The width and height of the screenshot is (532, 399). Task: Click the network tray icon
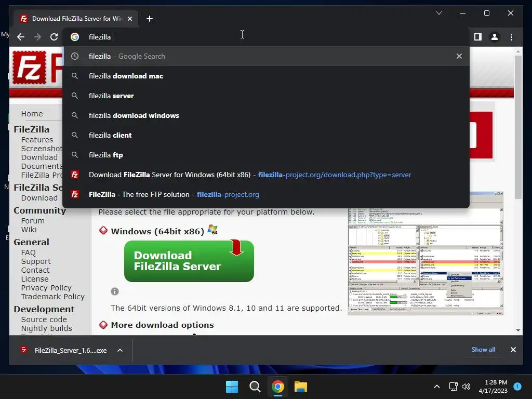[453, 387]
